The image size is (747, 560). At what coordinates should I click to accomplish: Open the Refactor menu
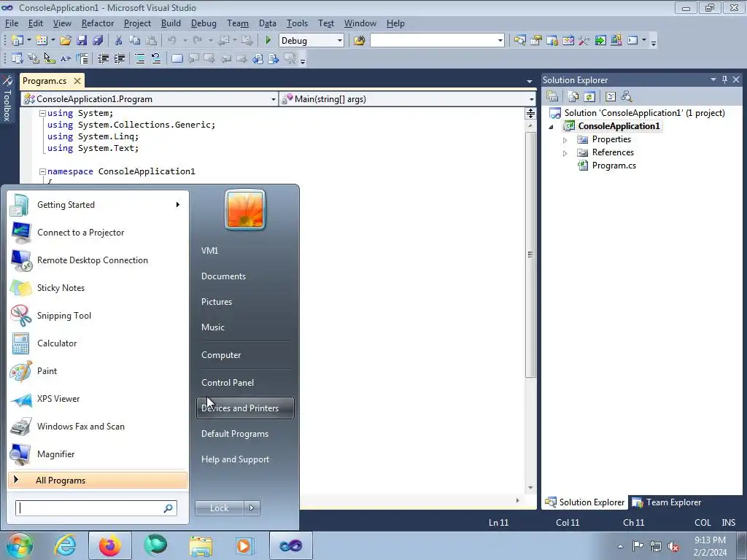coord(98,23)
